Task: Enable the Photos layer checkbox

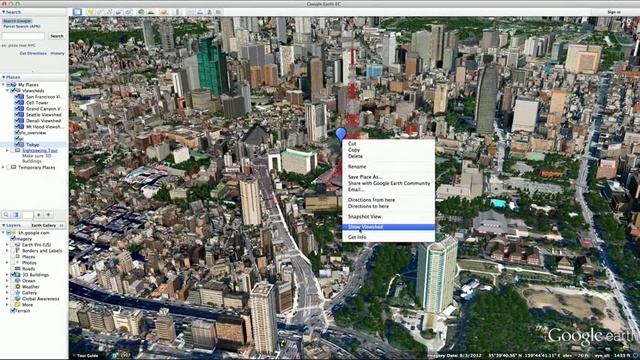Action: [x=13, y=263]
